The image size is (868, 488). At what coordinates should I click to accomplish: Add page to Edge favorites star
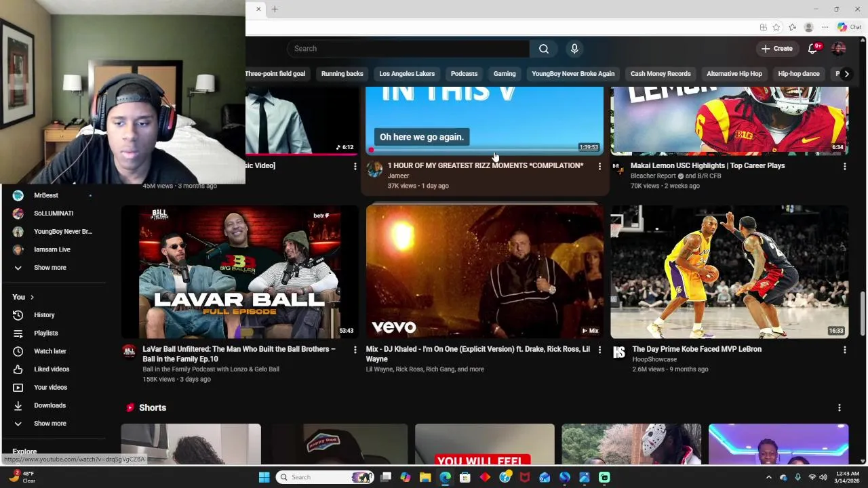tap(776, 28)
